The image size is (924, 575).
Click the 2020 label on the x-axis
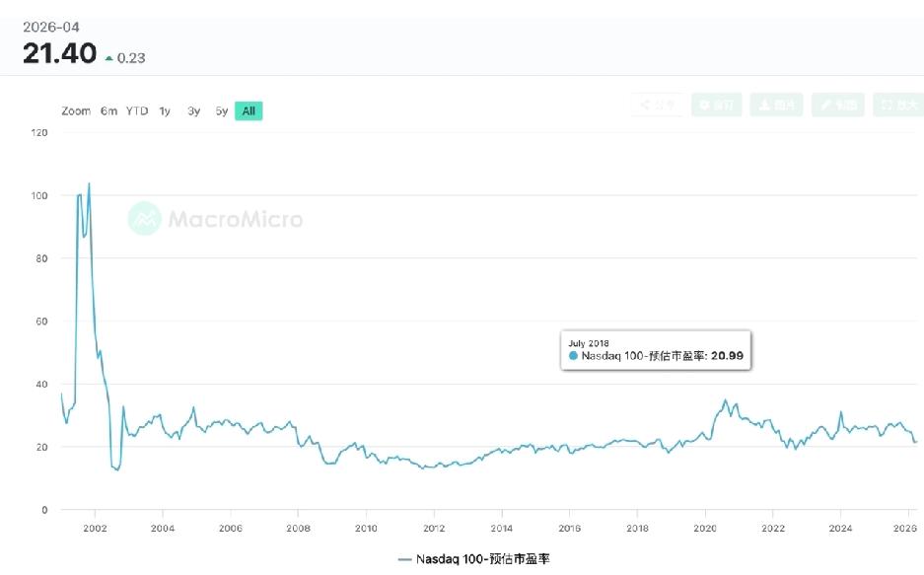[706, 529]
